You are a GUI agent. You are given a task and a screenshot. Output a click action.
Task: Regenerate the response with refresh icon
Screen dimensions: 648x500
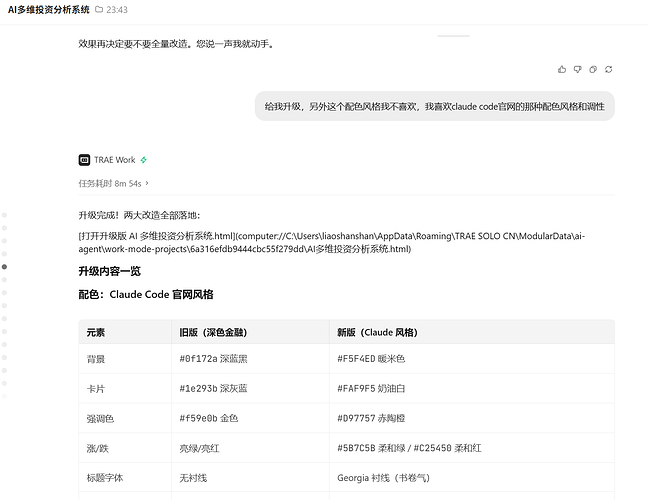[608, 69]
